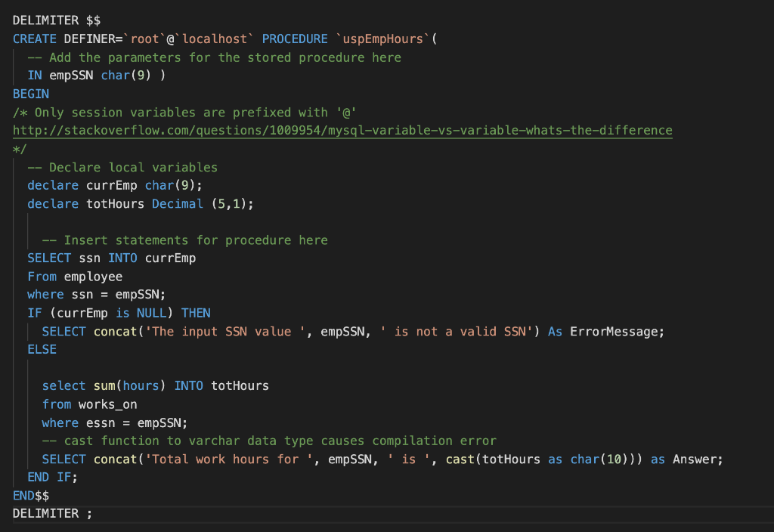The width and height of the screenshot is (774, 532).
Task: Click the comment terminator '*/'
Action: coord(20,149)
